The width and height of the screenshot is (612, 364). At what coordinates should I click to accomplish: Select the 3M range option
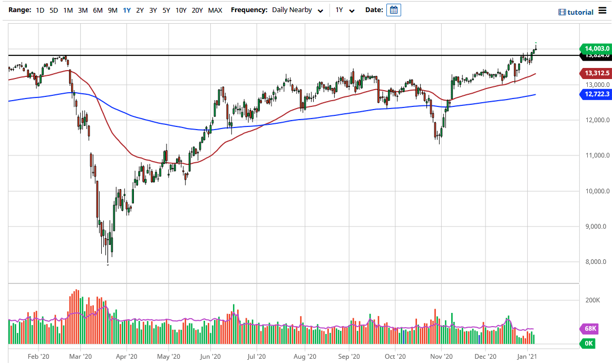pos(83,10)
